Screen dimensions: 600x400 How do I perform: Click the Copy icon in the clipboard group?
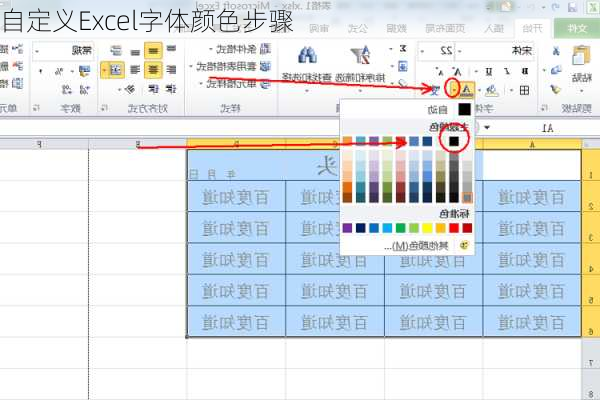click(x=556, y=70)
